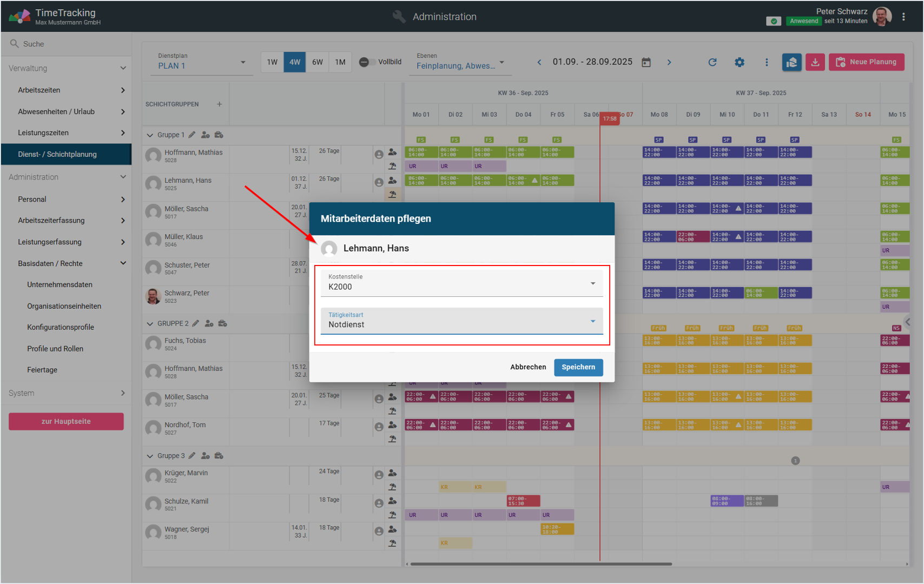Viewport: 924px width, 584px height.
Task: Click the refresh icon in the toolbar
Action: click(x=712, y=62)
